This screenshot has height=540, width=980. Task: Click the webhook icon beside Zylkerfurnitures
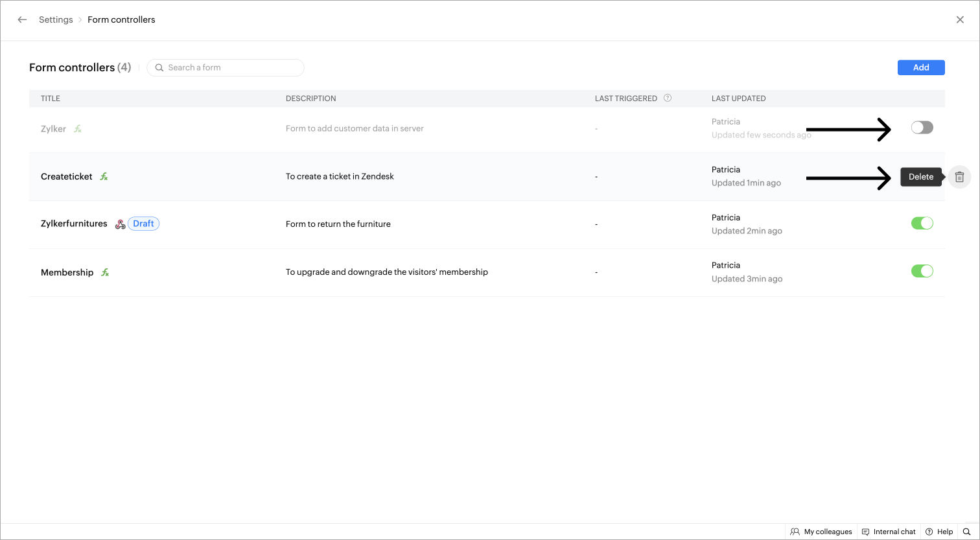point(120,224)
